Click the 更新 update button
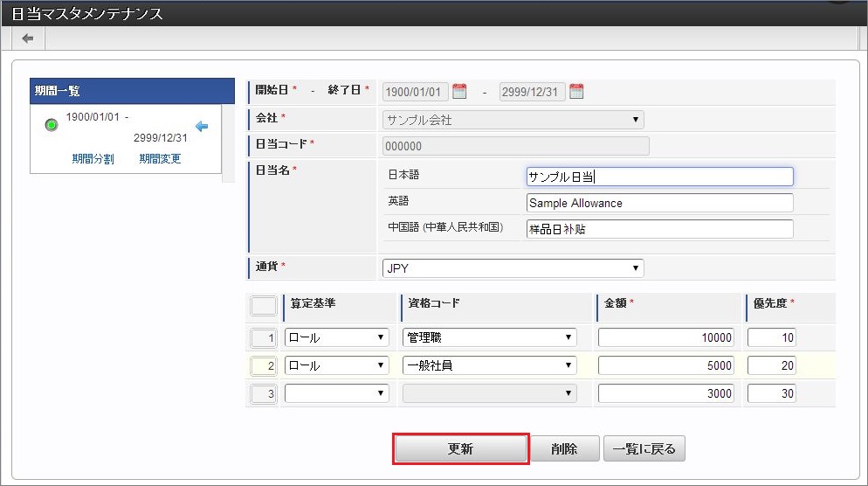Image resolution: width=868 pixels, height=486 pixels. pyautogui.click(x=460, y=449)
